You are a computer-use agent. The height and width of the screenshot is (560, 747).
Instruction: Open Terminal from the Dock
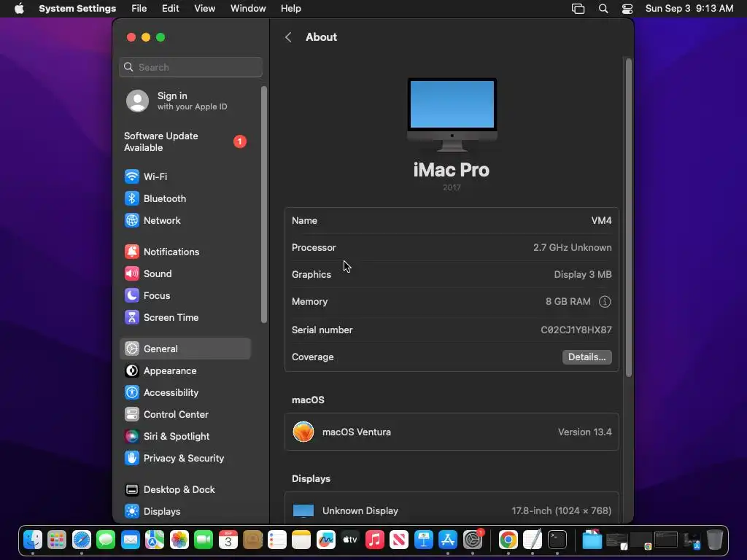(557, 540)
